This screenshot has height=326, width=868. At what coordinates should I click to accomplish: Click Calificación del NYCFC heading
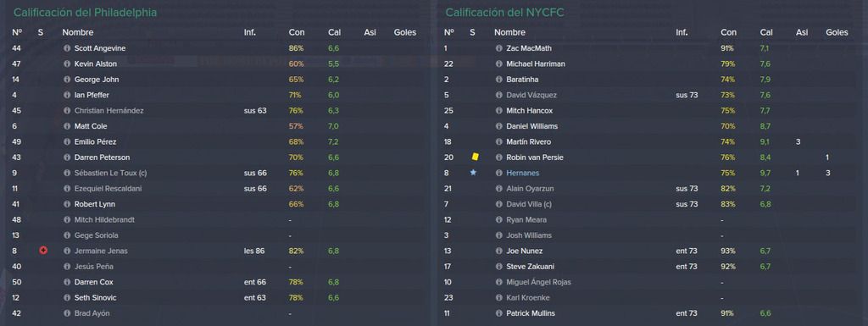(504, 12)
